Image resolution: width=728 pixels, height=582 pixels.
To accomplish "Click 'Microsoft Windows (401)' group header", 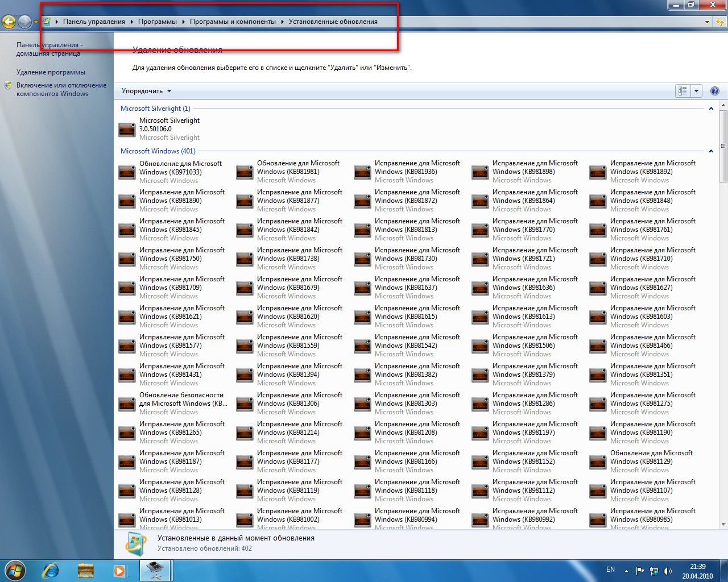I will tap(158, 151).
